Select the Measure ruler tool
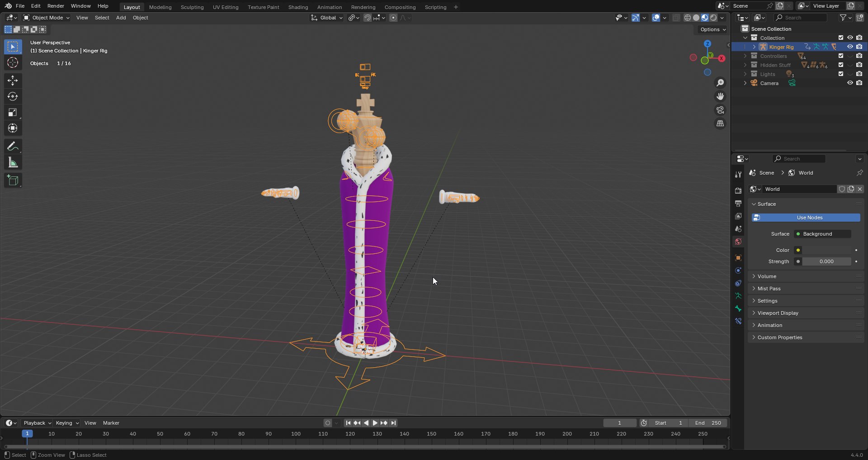Screen dimensions: 868x460 [13, 162]
